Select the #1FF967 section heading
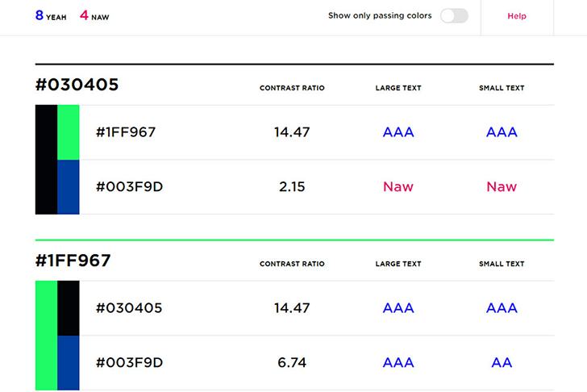The image size is (587, 392). pyautogui.click(x=73, y=261)
